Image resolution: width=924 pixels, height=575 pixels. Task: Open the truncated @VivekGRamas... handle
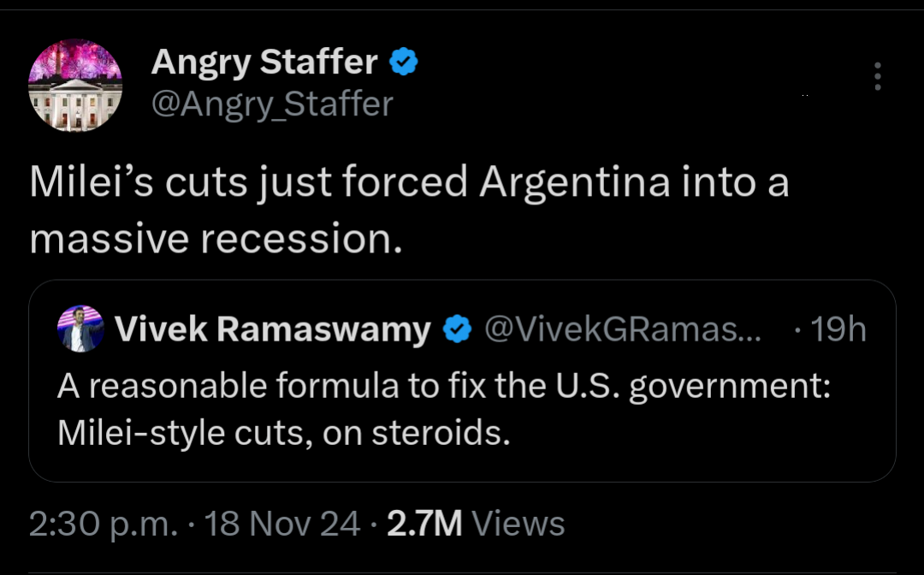coord(614,329)
